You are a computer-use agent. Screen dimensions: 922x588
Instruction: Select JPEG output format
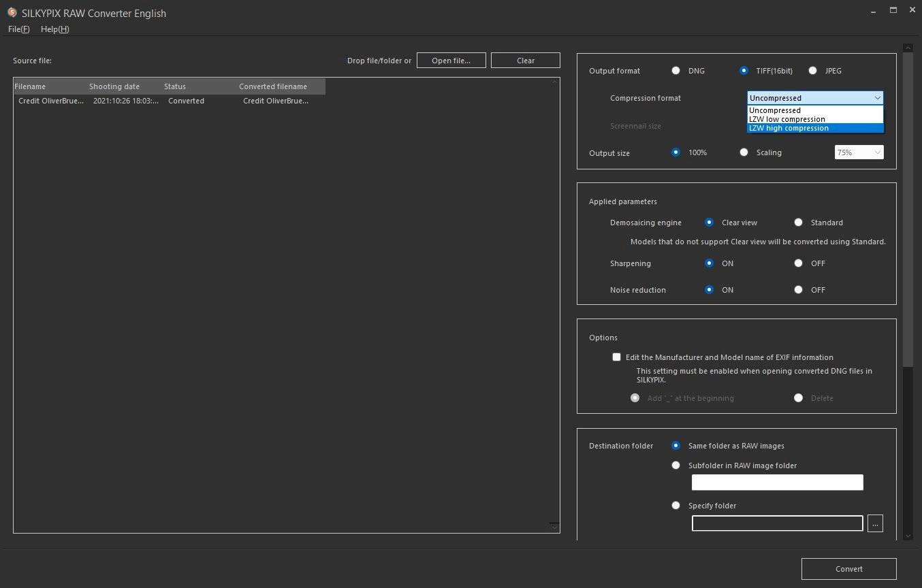(812, 70)
